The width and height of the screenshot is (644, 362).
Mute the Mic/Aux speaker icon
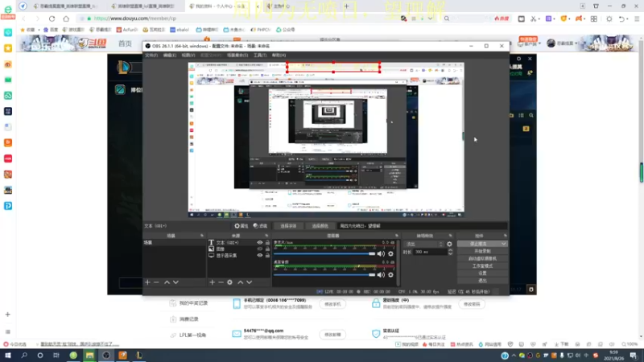pyautogui.click(x=381, y=253)
